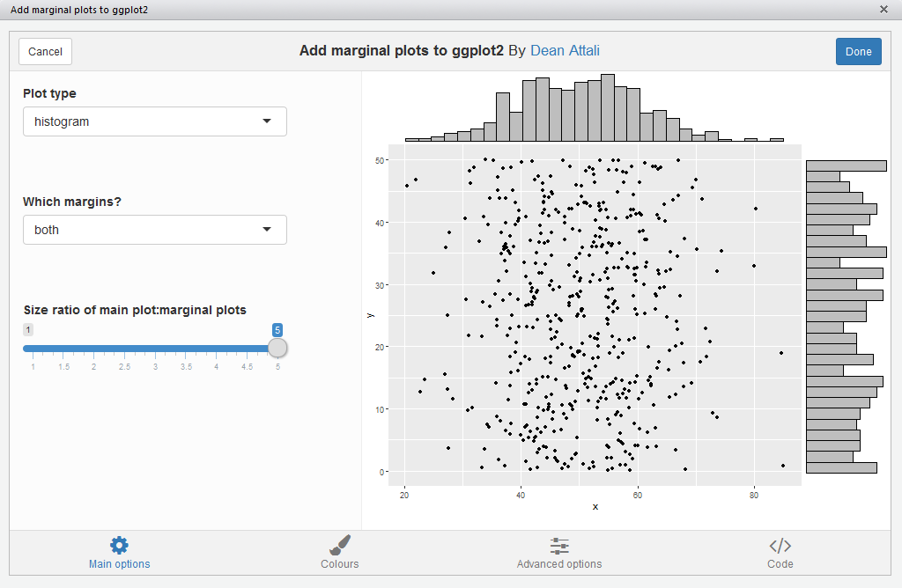Go to the Advanced options tab label
Image resolution: width=902 pixels, height=588 pixels.
559,564
